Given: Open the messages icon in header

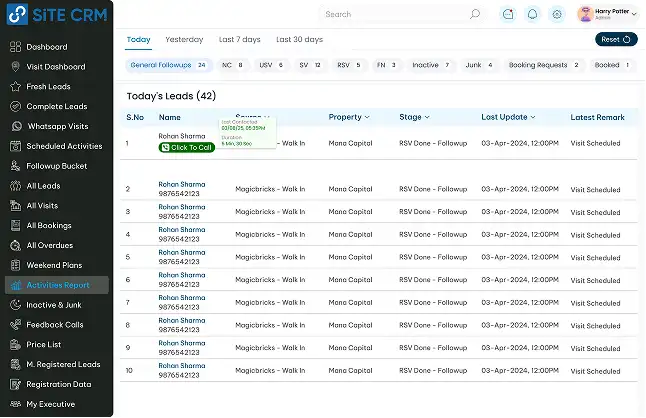Looking at the screenshot, I should point(508,14).
